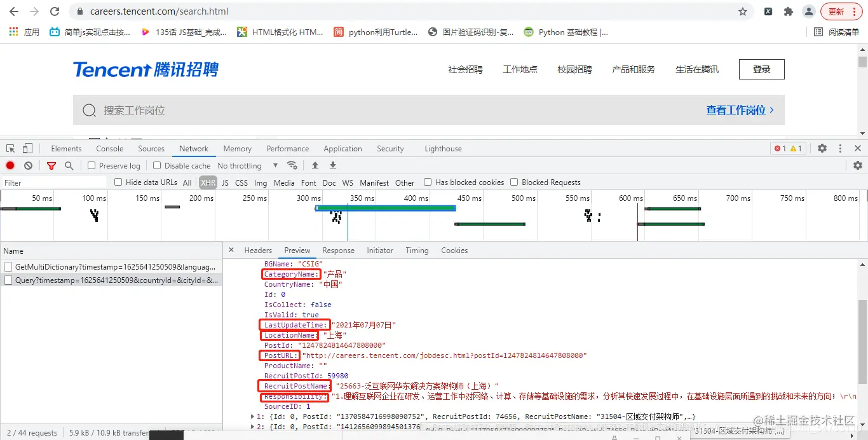The image size is (868, 440).
Task: Click the Tencent 腾讯招聘 logo
Action: click(x=146, y=69)
